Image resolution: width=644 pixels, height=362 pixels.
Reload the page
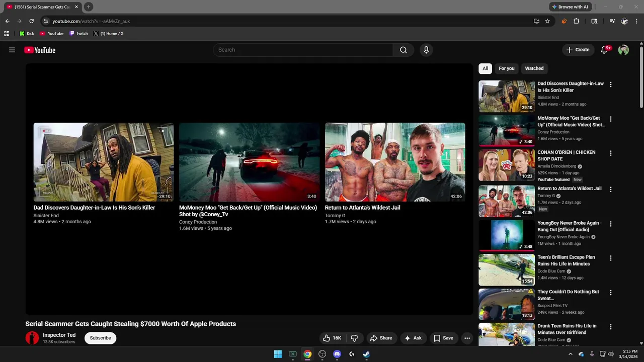pos(31,21)
